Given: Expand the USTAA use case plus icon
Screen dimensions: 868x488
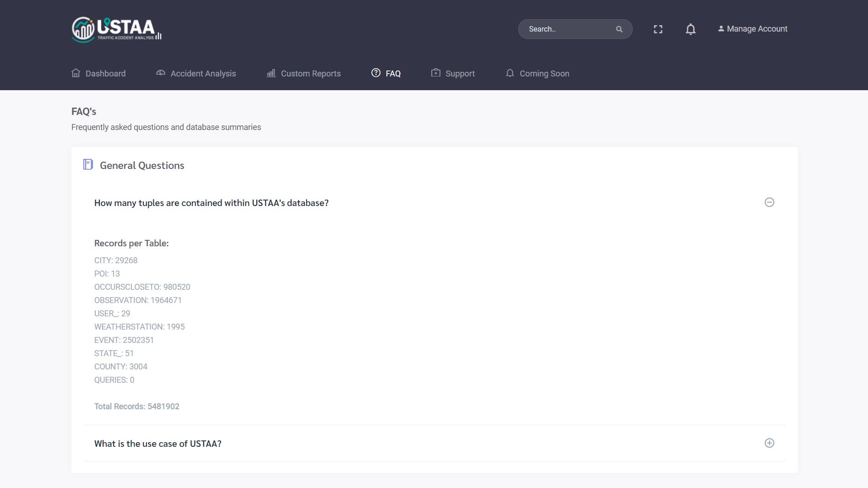Looking at the screenshot, I should click(x=769, y=443).
